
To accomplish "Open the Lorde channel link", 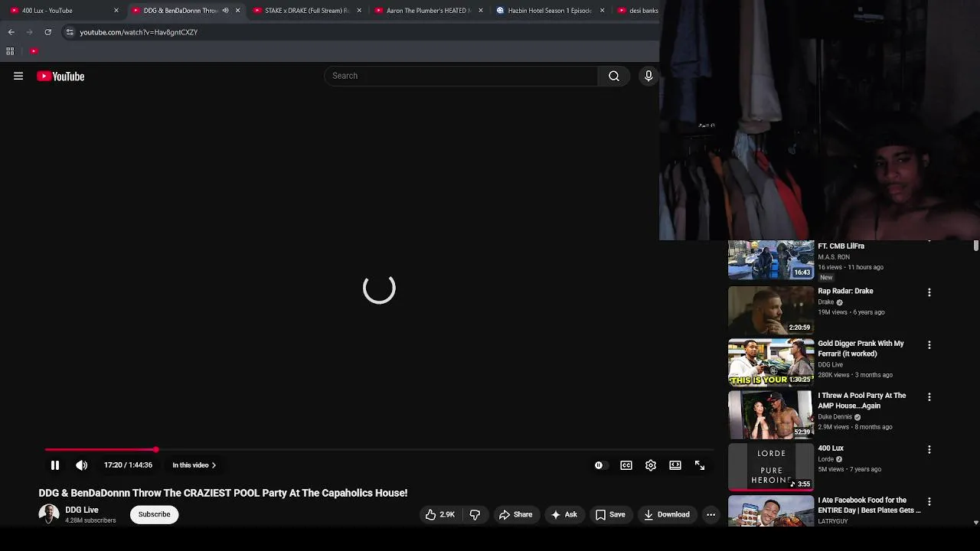I will (825, 459).
